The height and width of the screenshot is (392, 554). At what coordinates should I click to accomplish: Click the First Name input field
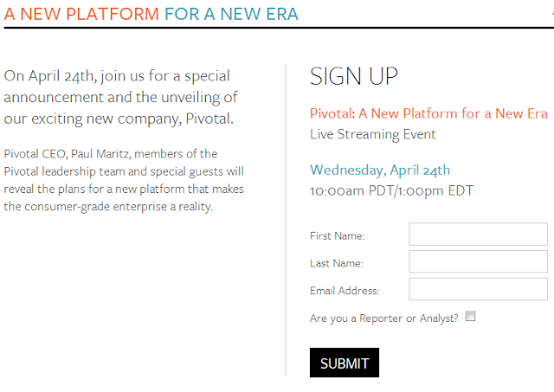[x=478, y=235]
